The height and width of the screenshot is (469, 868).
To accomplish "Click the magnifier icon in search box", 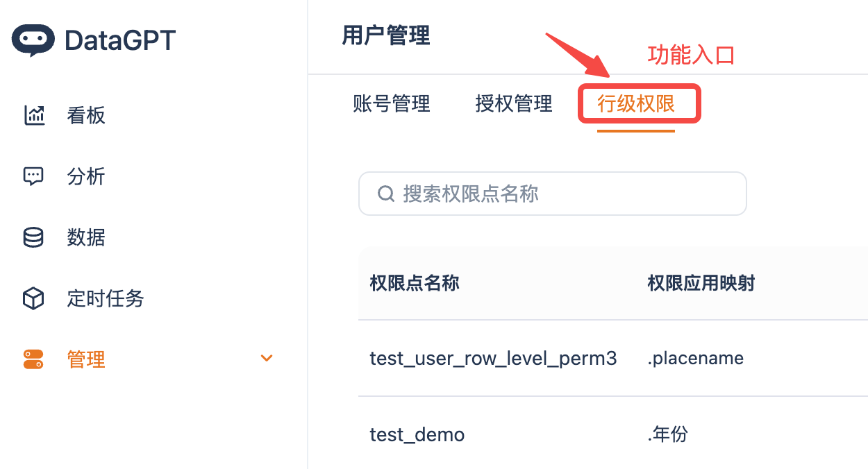I will pyautogui.click(x=386, y=194).
